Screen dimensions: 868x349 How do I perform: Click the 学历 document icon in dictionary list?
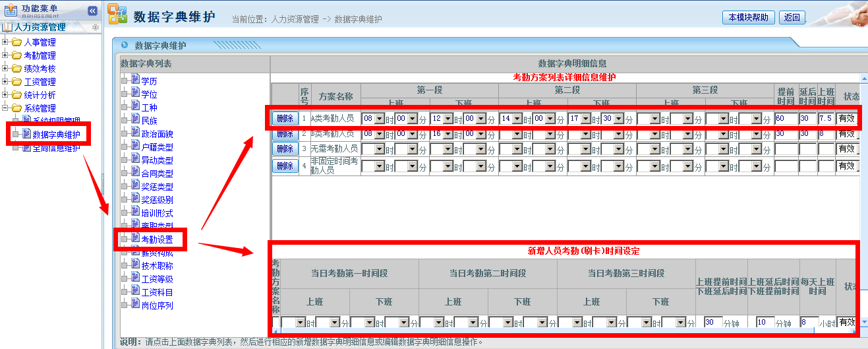135,80
